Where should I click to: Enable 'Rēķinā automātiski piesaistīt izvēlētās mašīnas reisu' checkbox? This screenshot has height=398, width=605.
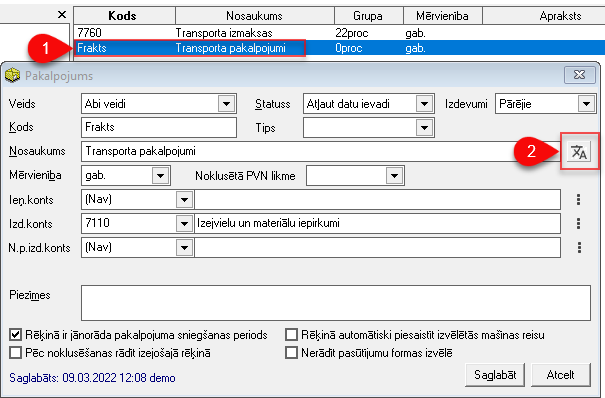click(291, 334)
